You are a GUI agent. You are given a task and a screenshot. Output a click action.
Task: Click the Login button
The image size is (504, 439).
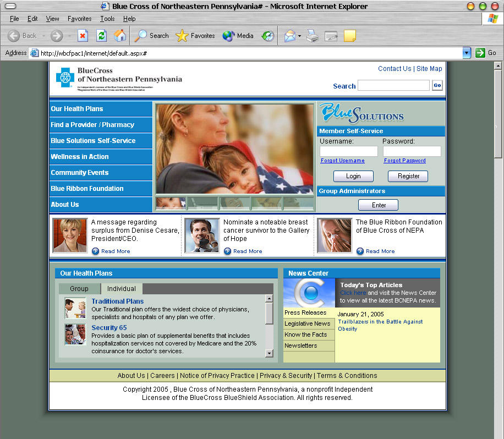click(x=353, y=176)
